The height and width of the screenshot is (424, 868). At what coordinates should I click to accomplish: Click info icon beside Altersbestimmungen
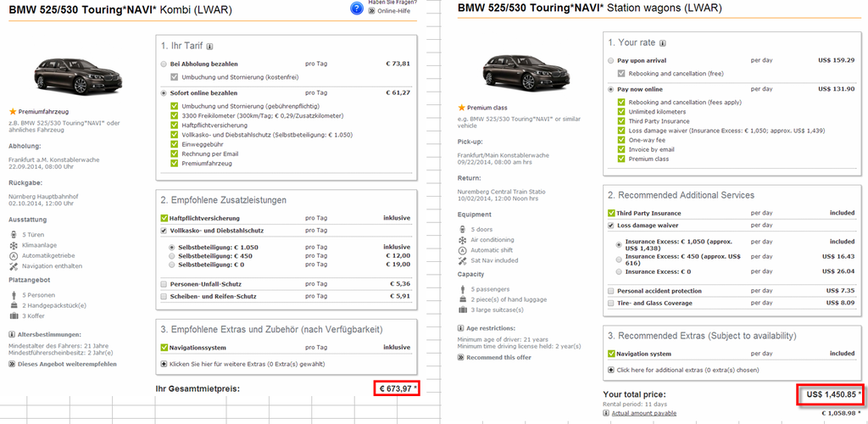[12, 335]
